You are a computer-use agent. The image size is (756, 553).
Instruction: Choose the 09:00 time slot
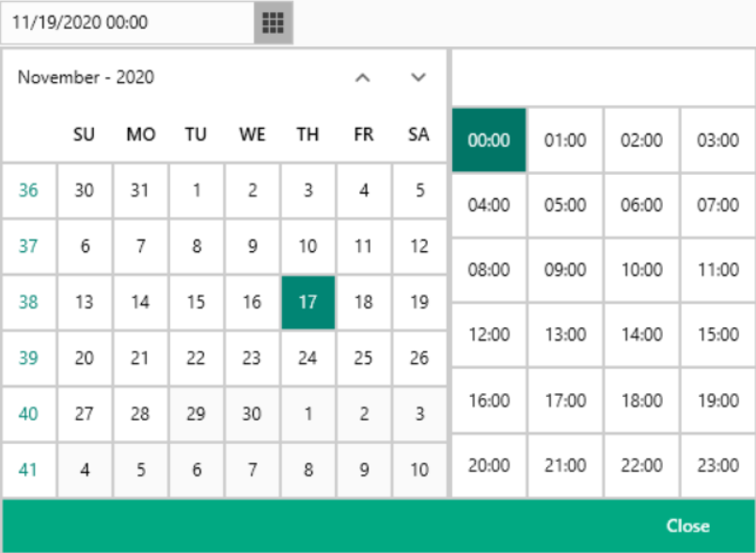point(565,270)
